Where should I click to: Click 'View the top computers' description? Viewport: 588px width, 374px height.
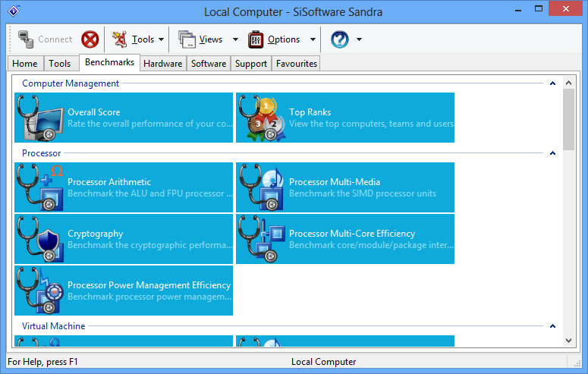coord(371,124)
